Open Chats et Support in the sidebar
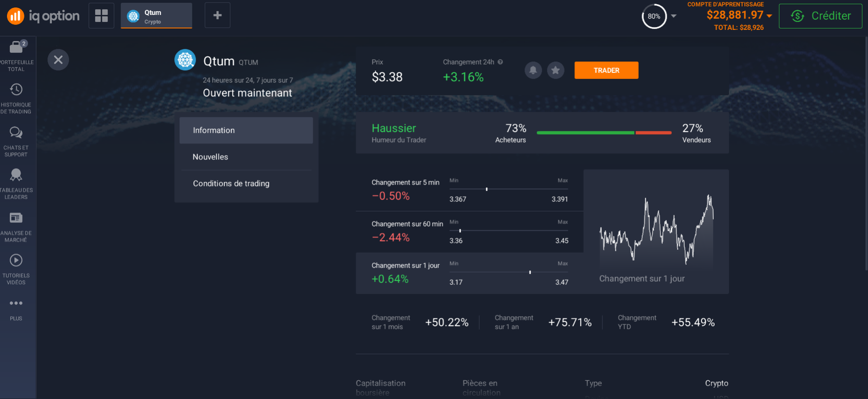The image size is (868, 399). (x=16, y=141)
